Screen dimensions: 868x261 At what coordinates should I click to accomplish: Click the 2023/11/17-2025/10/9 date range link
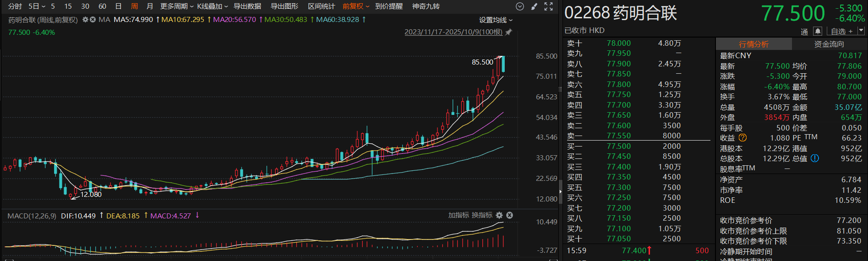[x=453, y=32]
